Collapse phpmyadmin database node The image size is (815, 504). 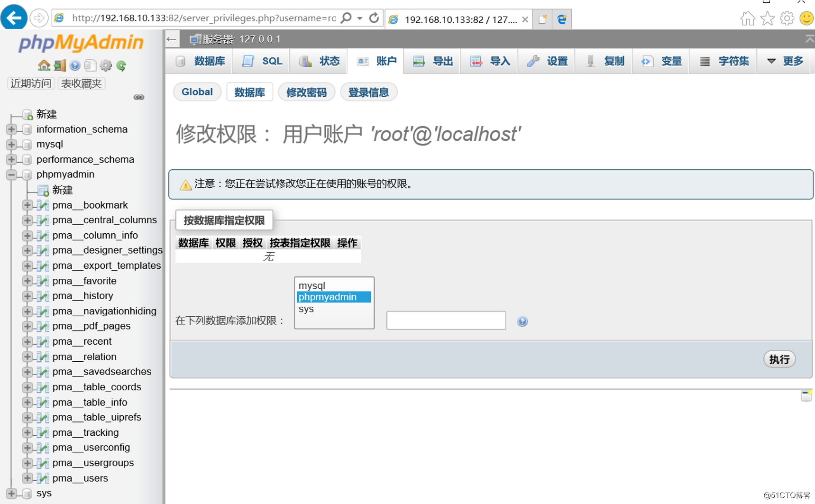click(x=11, y=174)
